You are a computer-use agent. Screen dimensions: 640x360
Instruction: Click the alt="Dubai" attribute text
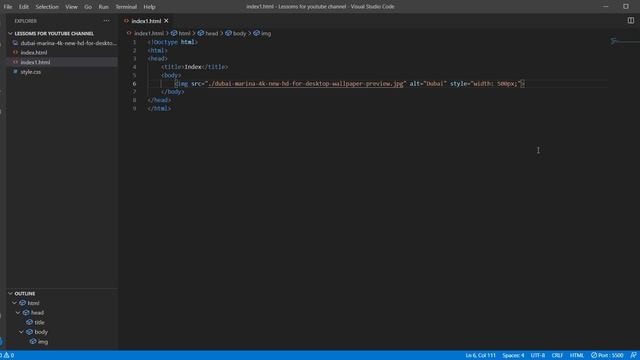427,84
